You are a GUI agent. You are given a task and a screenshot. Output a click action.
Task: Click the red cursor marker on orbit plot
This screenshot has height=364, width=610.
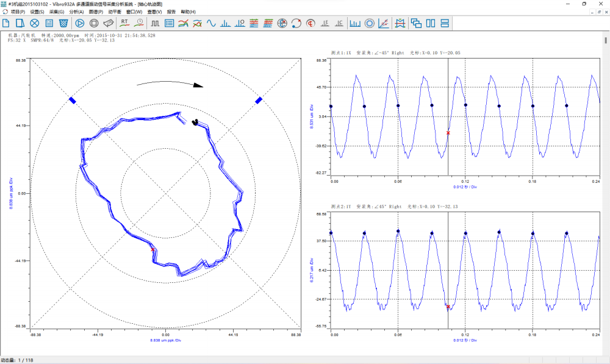point(152,249)
